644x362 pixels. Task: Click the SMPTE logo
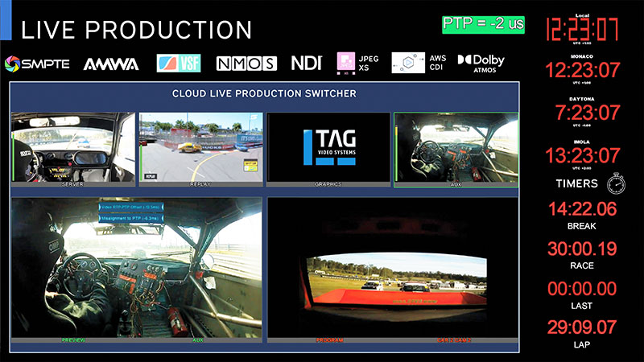click(x=37, y=64)
